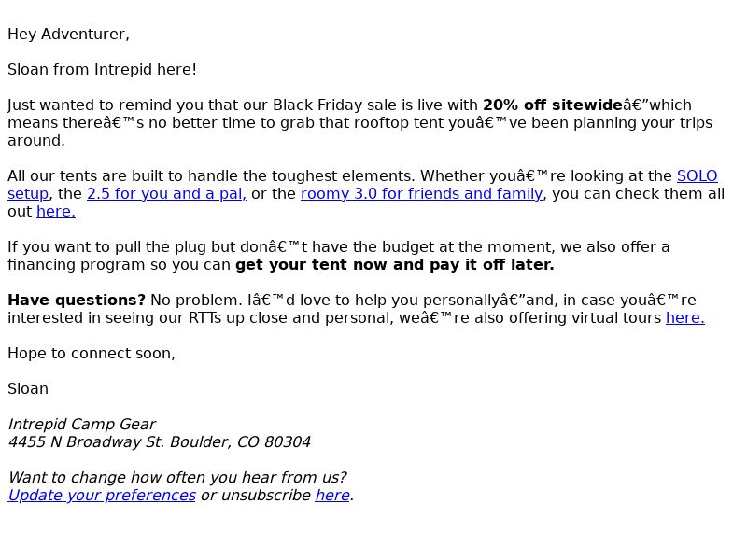
Task: Click the 'Sloan from Intrepid here!' line
Action: pyautogui.click(x=102, y=69)
